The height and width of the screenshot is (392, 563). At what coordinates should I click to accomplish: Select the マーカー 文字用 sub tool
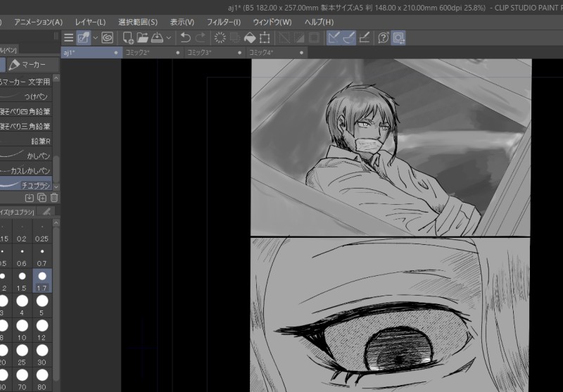(26, 82)
